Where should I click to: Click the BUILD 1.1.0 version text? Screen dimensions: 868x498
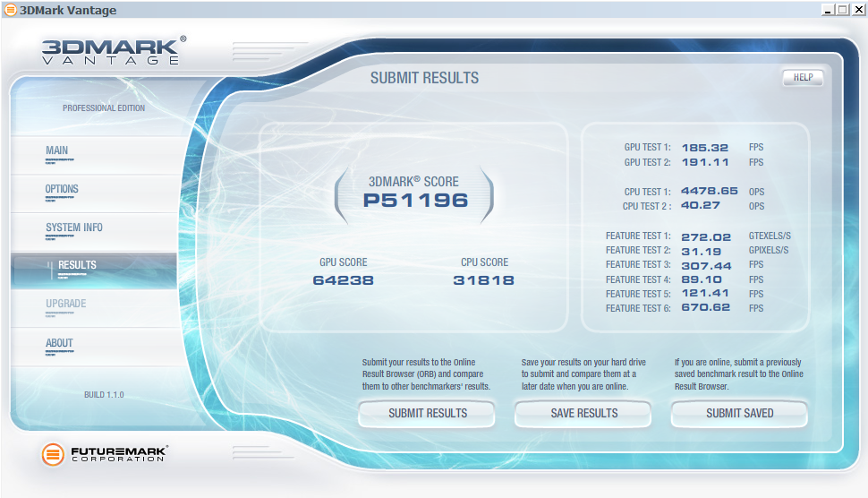(x=104, y=395)
